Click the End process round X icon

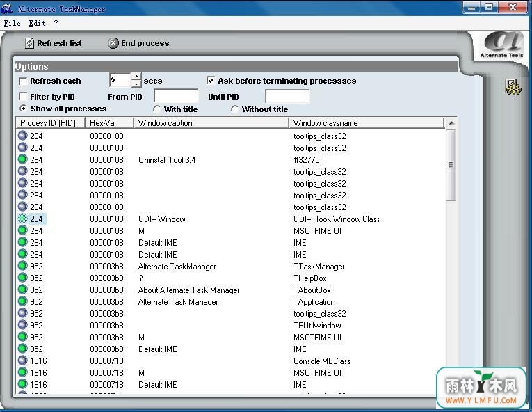pos(113,43)
